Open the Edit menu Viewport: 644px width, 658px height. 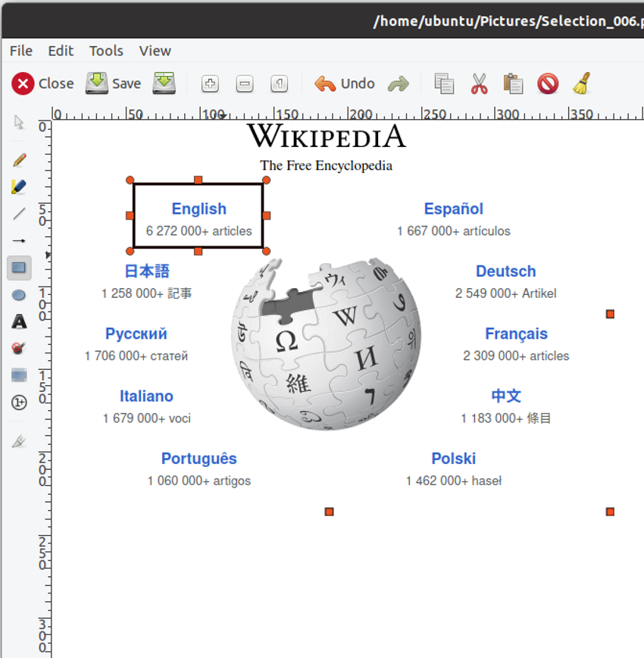[x=61, y=51]
